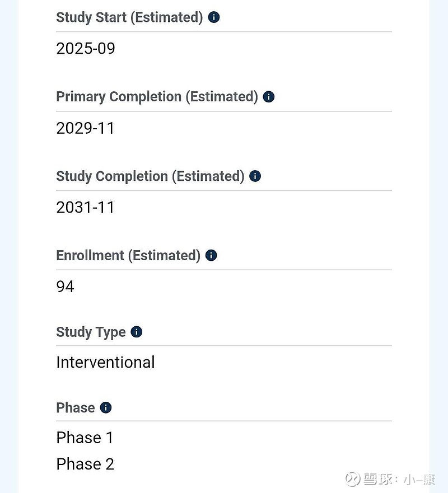Click the 2029-11 primary completion date
The width and height of the screenshot is (448, 493).
(x=85, y=128)
